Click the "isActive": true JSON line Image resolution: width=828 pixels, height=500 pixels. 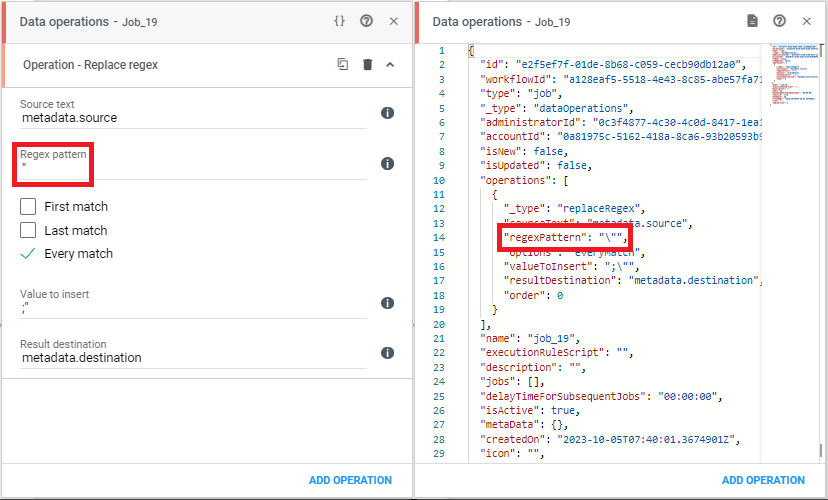point(530,410)
